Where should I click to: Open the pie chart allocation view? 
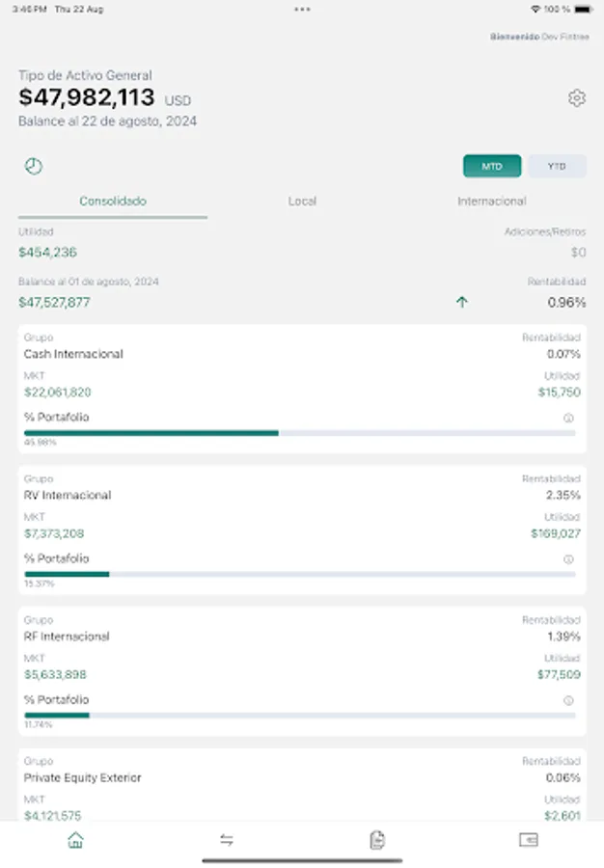34,165
